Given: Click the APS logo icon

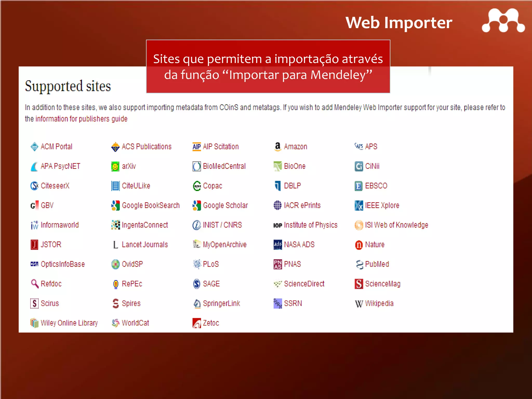Looking at the screenshot, I should pyautogui.click(x=359, y=147).
